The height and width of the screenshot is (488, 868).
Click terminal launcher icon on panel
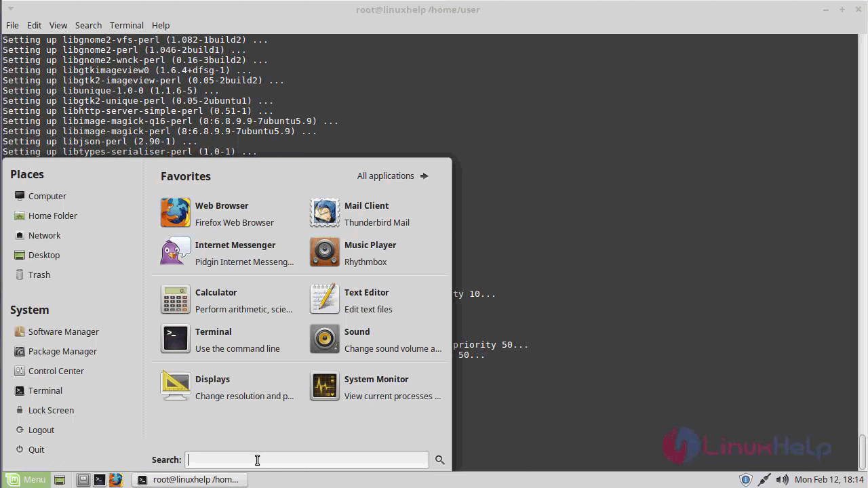pyautogui.click(x=100, y=480)
